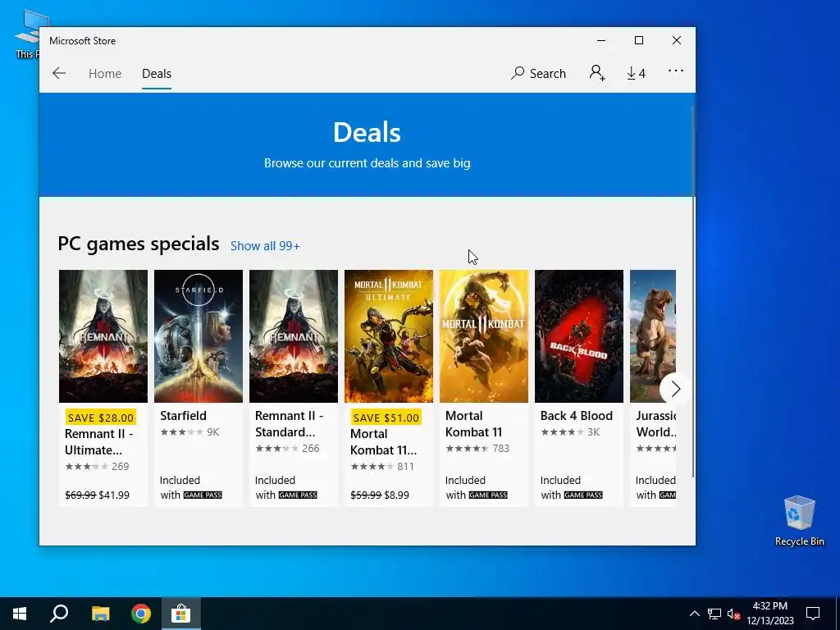Screen dimensions: 840x630
Task: Click Starfield's Game Pass badge
Action: (x=203, y=495)
